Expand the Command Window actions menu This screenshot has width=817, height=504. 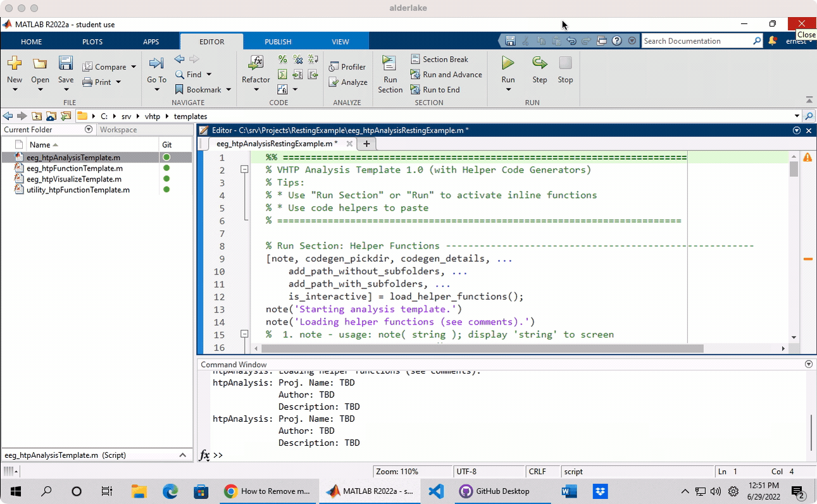(x=808, y=364)
